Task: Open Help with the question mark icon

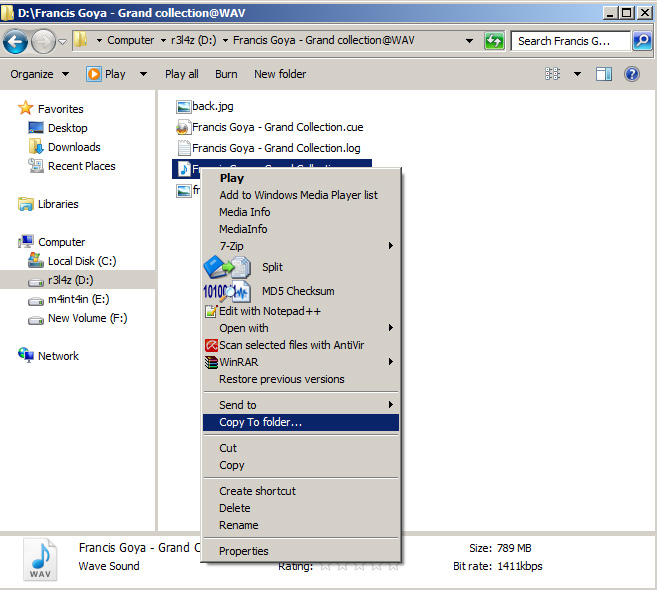Action: pyautogui.click(x=631, y=74)
